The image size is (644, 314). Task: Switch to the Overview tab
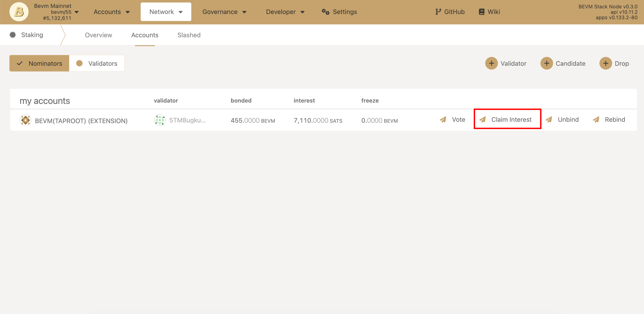99,35
